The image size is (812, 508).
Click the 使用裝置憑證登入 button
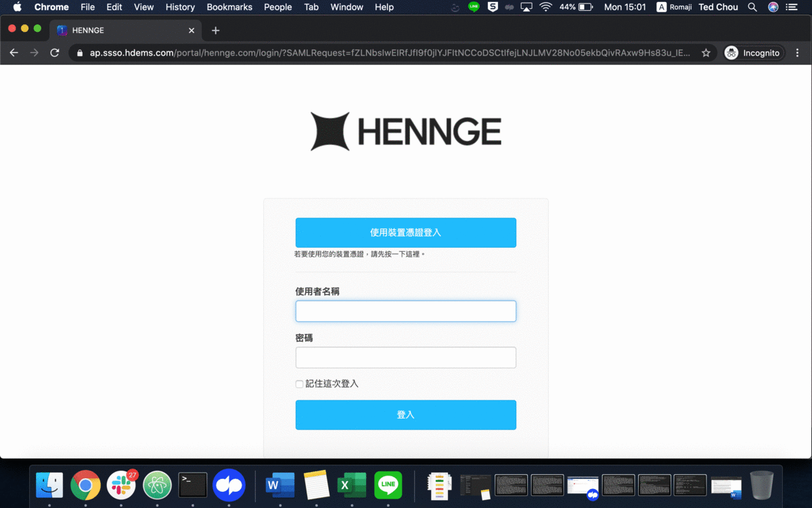pos(406,232)
